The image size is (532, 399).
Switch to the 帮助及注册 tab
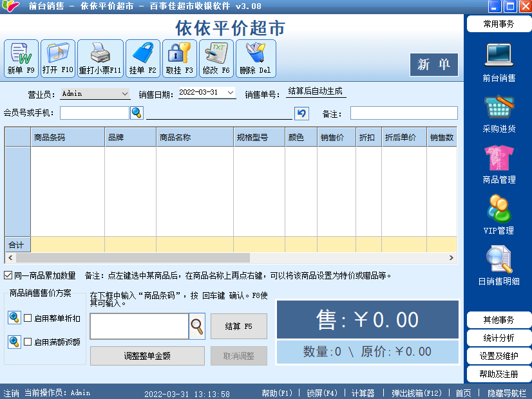499,373
